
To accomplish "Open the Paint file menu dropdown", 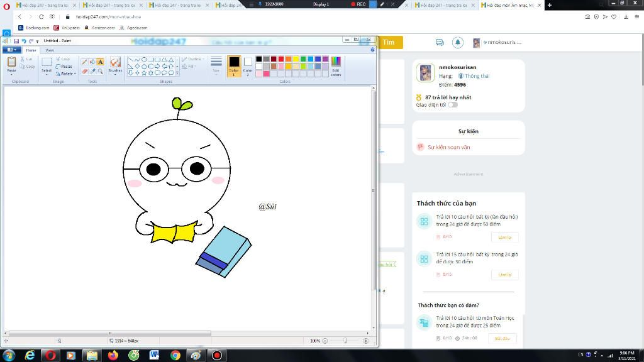I will (11, 50).
